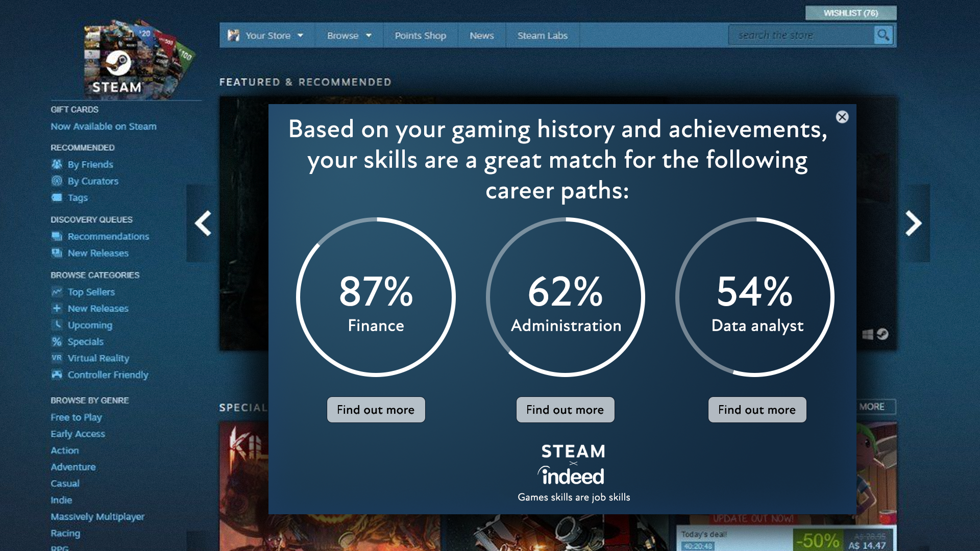Click the VR icon
The image size is (980, 551).
click(x=57, y=358)
